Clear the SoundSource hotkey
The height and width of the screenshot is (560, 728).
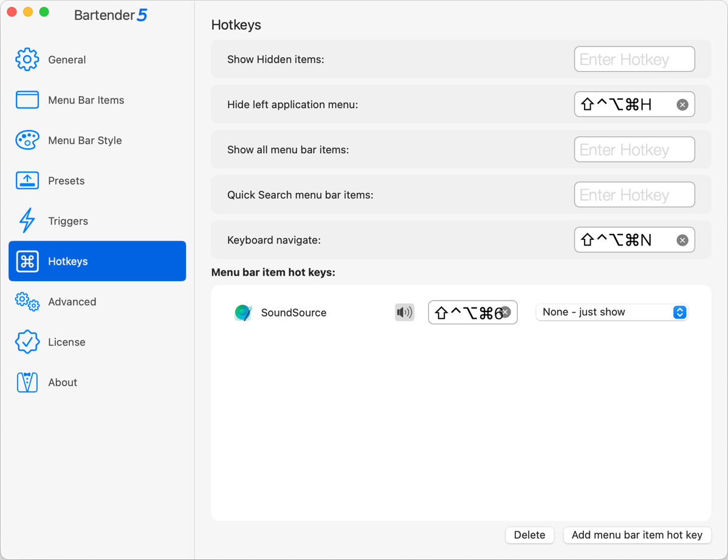(506, 312)
